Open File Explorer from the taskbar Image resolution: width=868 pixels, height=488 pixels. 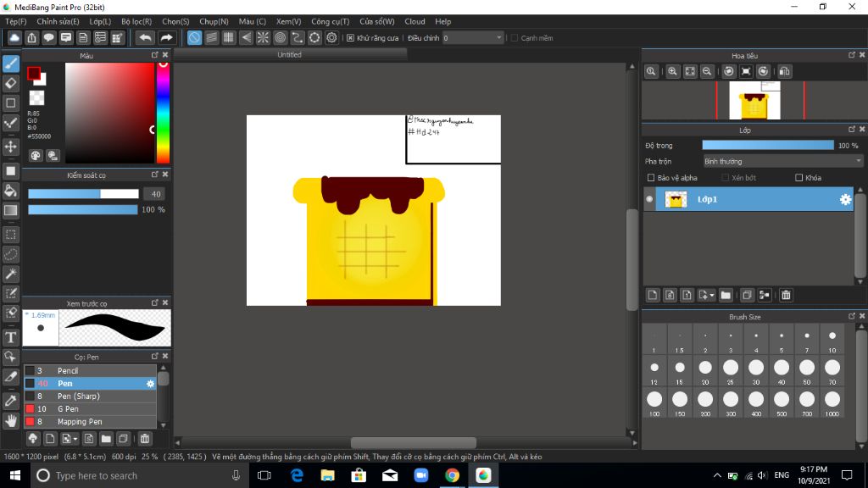click(x=327, y=475)
